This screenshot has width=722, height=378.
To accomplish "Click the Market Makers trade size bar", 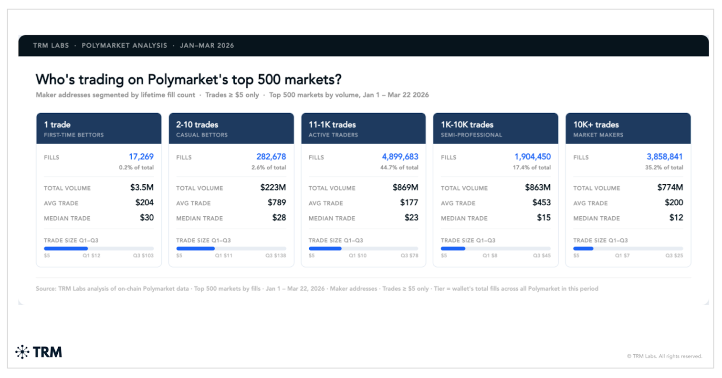I will 628,249.
